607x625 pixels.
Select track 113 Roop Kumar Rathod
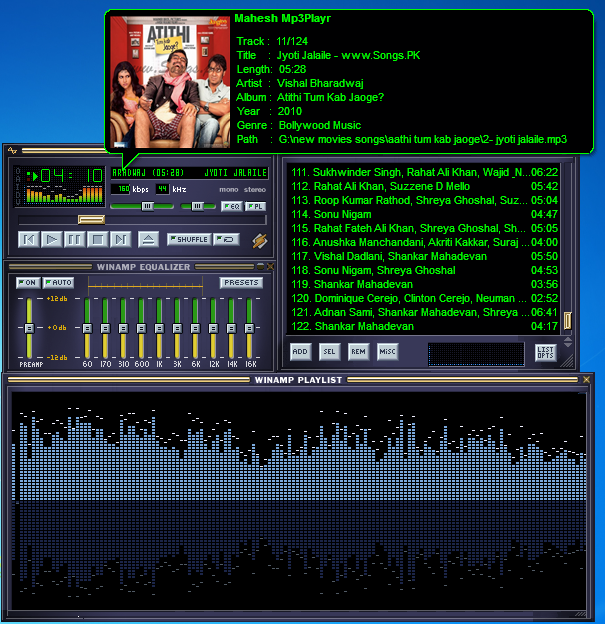[x=424, y=200]
